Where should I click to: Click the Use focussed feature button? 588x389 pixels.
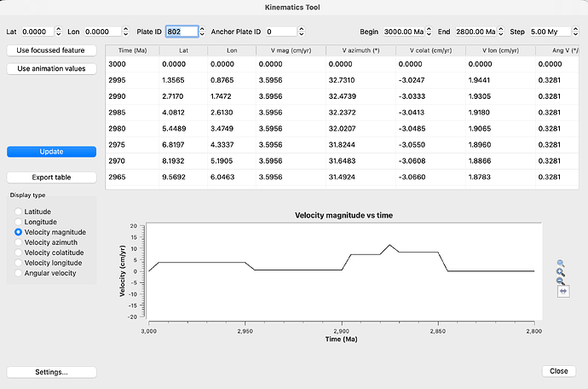pos(51,50)
